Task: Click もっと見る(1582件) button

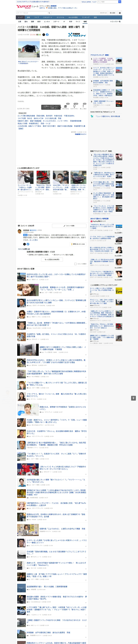Action: click(52, 260)
